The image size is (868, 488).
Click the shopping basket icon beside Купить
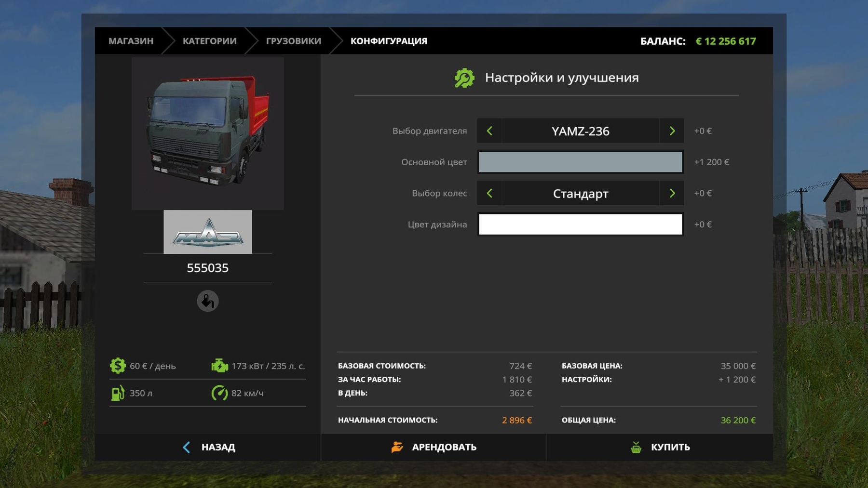click(636, 448)
